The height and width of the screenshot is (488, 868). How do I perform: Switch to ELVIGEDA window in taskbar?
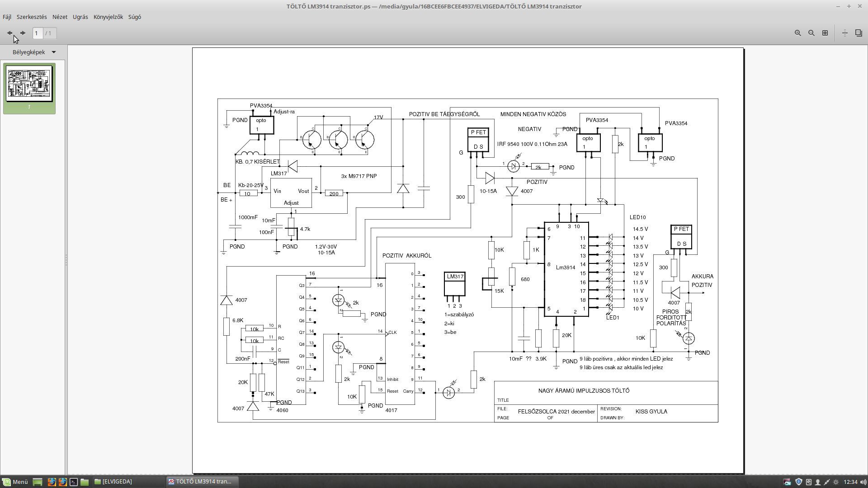coord(114,482)
